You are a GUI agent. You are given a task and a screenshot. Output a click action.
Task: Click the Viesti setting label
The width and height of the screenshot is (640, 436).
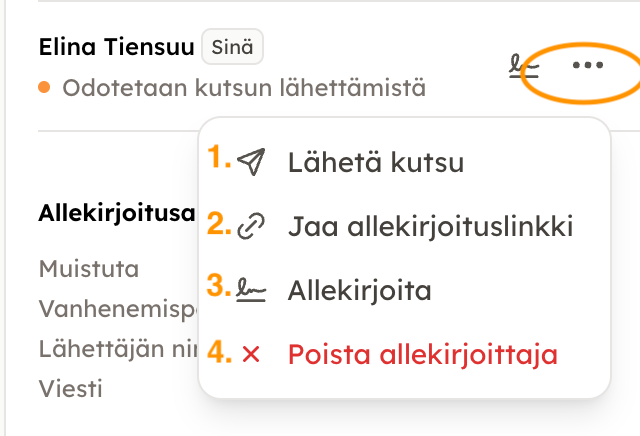click(x=70, y=388)
